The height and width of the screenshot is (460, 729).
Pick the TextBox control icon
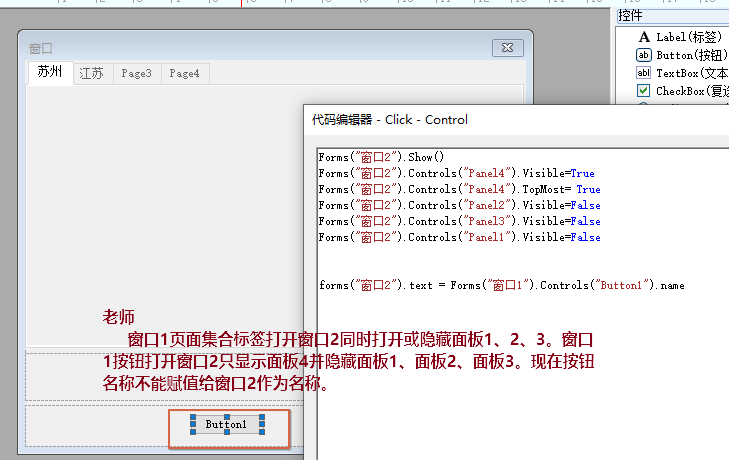pyautogui.click(x=643, y=73)
